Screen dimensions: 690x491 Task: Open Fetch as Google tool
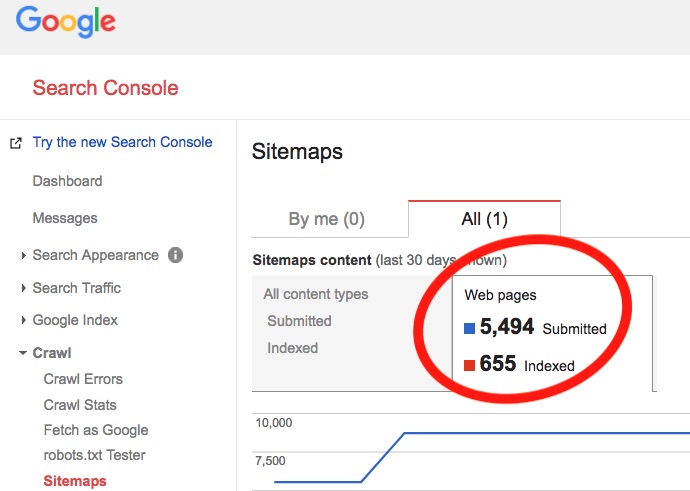96,430
